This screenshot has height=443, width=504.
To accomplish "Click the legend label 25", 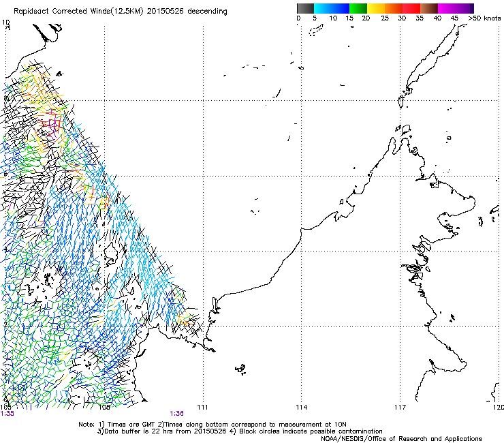I will [x=385, y=18].
